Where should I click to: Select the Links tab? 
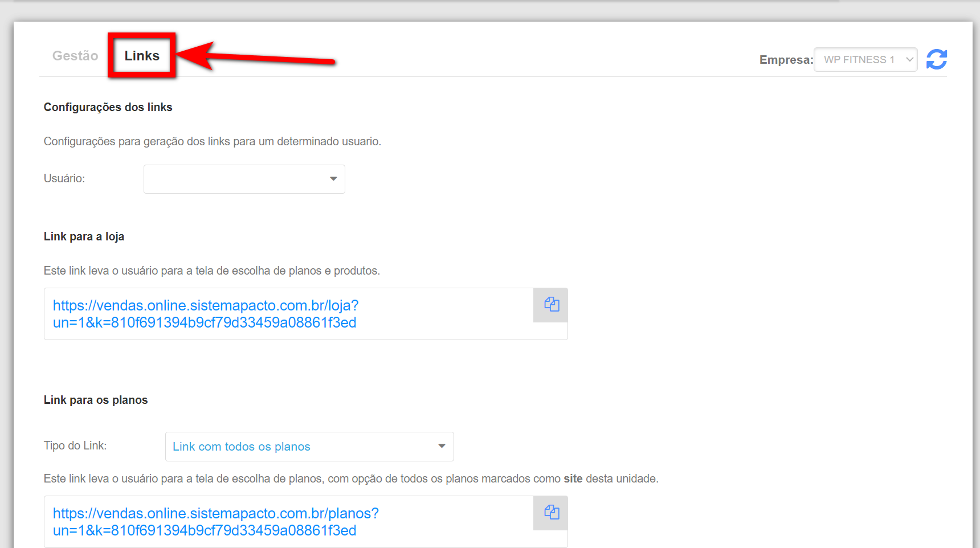click(142, 56)
